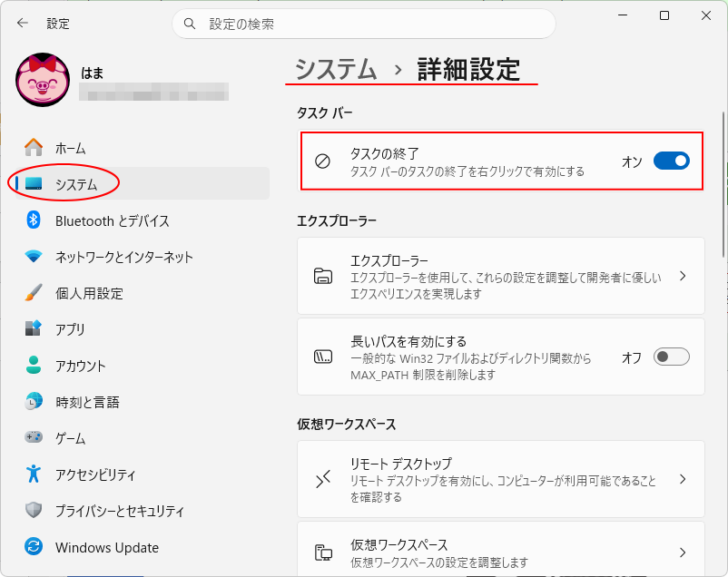Screen dimensions: 728x577
Task: Click the 仮想ワークスペース screens icon
Action: [323, 552]
